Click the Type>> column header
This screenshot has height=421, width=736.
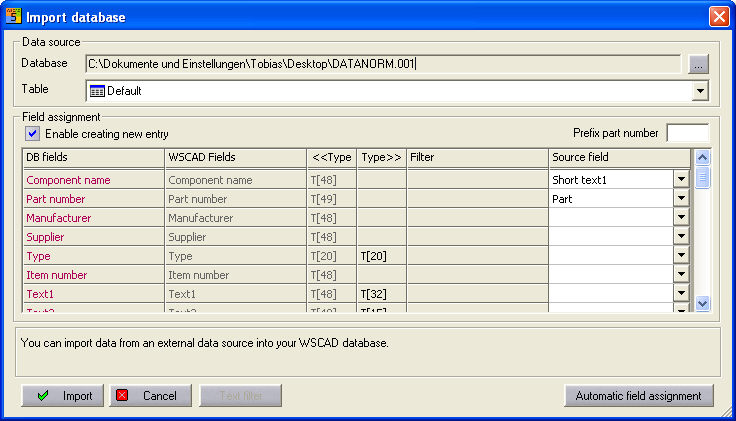tap(381, 158)
